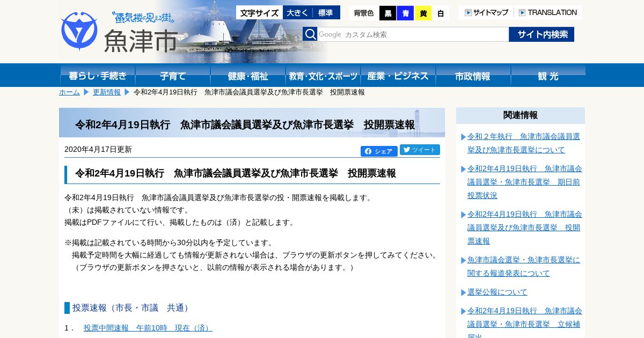Screen dimensions: 644x338
Task: Click the Uozu city emblem logo
Action: click(x=79, y=31)
